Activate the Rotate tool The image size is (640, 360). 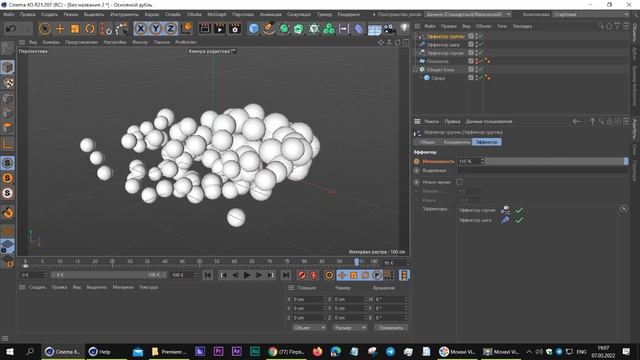click(90, 29)
